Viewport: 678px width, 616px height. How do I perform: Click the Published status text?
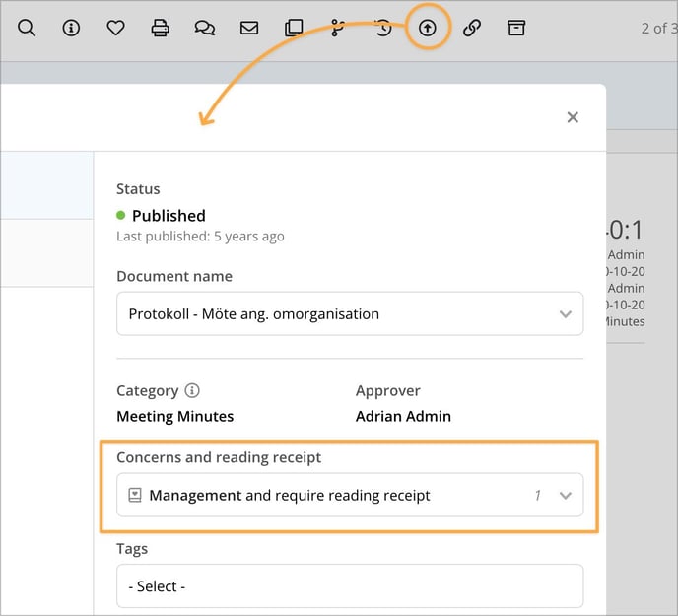tap(169, 216)
